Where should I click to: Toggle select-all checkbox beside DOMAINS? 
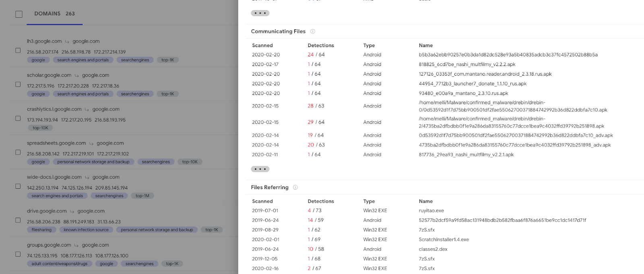point(19,14)
